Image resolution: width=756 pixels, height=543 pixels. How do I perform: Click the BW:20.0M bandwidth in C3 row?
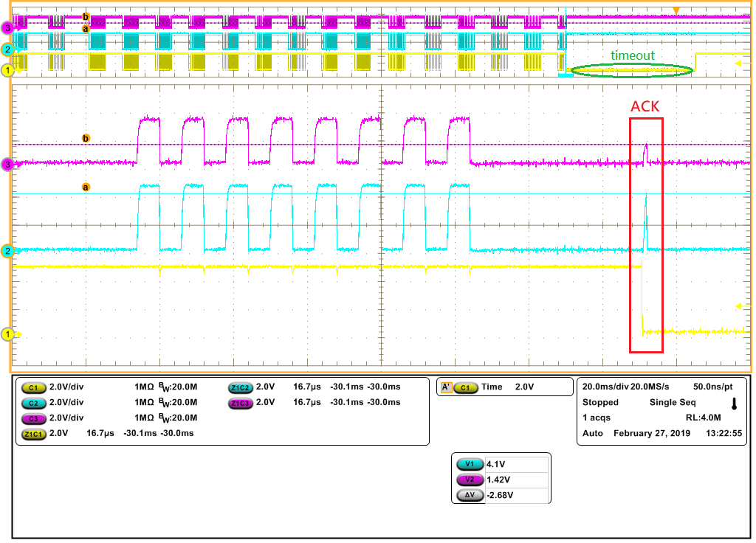tap(178, 418)
